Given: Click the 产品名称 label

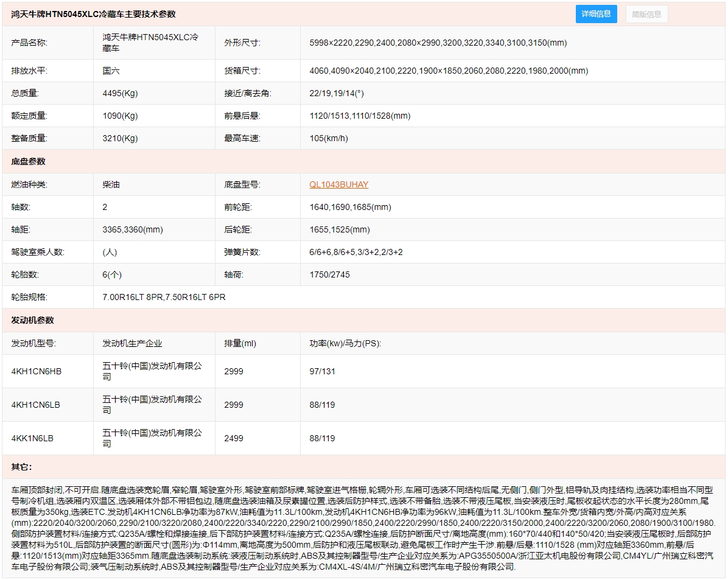Looking at the screenshot, I should (x=29, y=43).
